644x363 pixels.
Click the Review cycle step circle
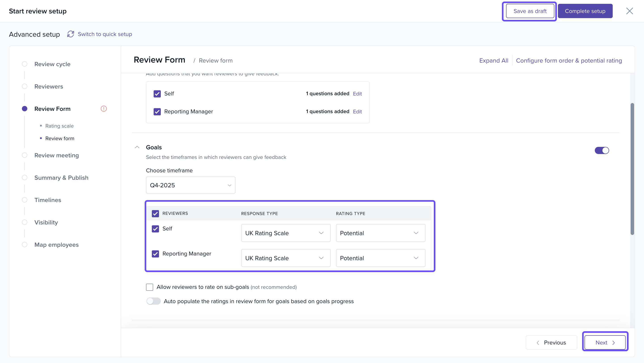point(25,64)
